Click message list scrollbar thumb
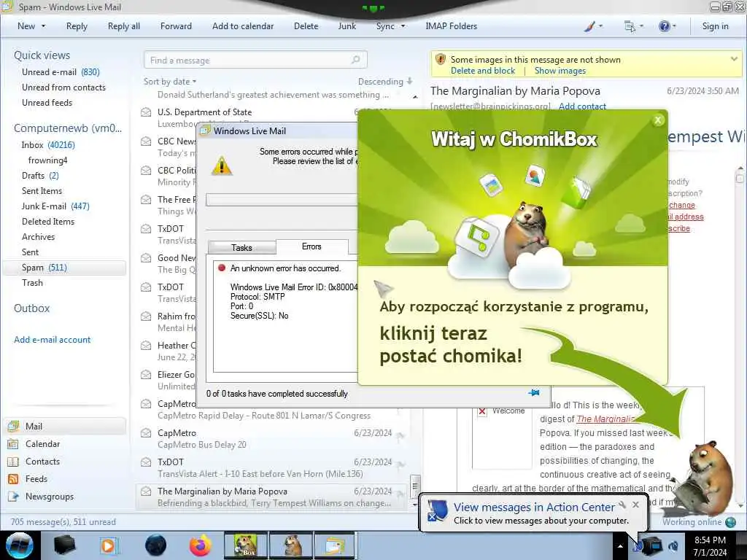This screenshot has height=560, width=747. pyautogui.click(x=415, y=486)
